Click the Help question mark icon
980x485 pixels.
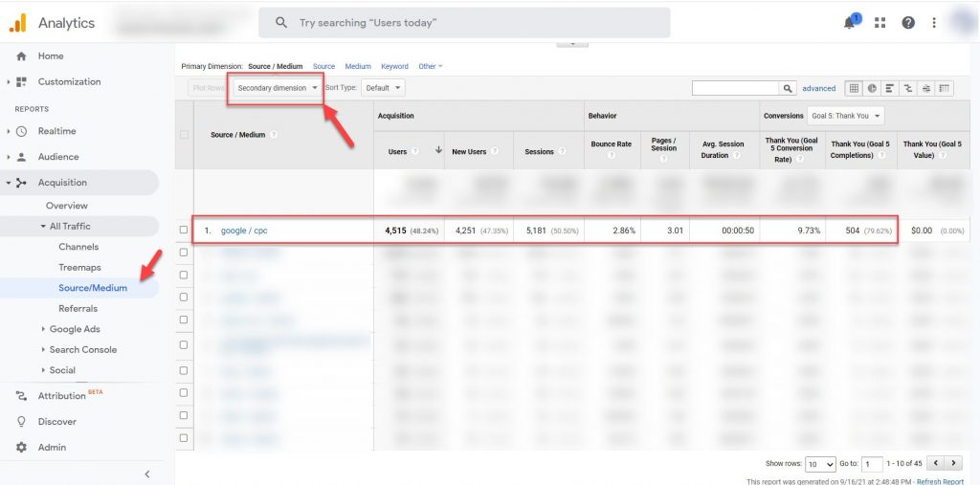(908, 23)
